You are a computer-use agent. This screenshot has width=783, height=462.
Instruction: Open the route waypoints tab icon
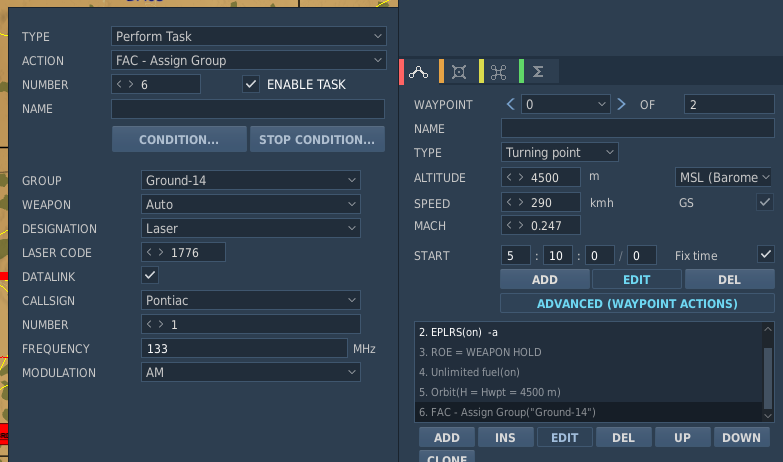pos(418,72)
